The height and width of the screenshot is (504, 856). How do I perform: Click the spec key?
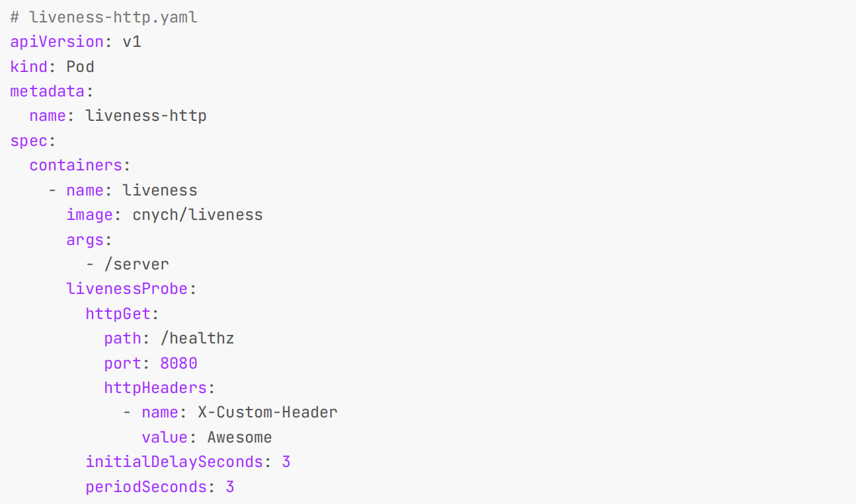28,141
